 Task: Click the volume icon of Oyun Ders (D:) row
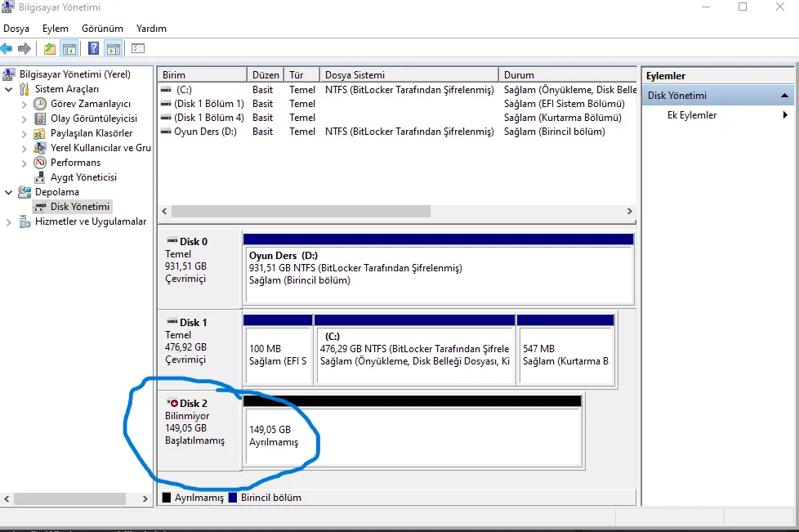(166, 132)
